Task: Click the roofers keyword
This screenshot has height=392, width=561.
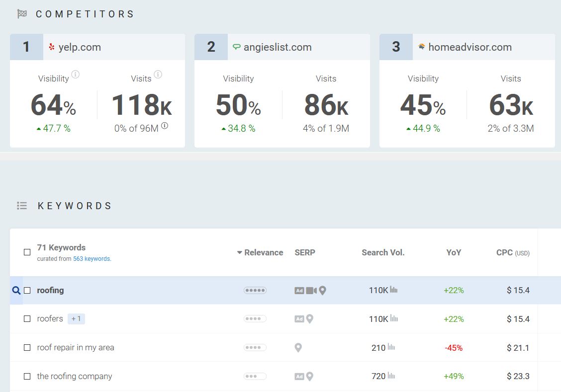Action: coord(50,319)
